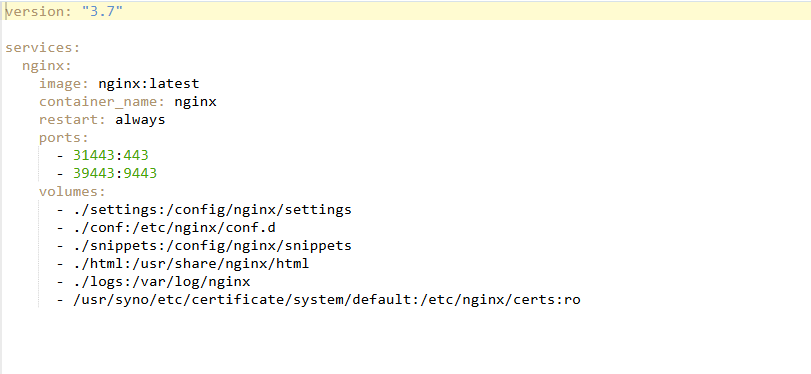The image size is (811, 374).
Task: Click the ./snippets volume mapping line
Action: [x=212, y=246]
